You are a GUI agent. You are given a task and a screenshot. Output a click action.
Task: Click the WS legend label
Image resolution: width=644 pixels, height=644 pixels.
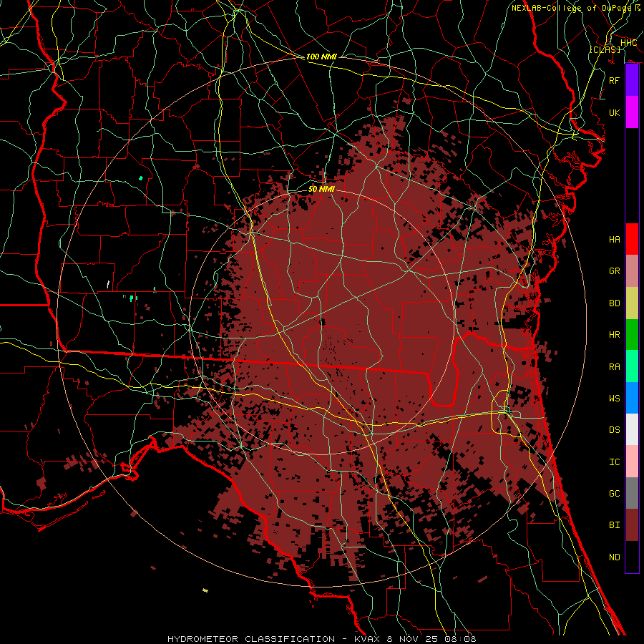coord(615,398)
